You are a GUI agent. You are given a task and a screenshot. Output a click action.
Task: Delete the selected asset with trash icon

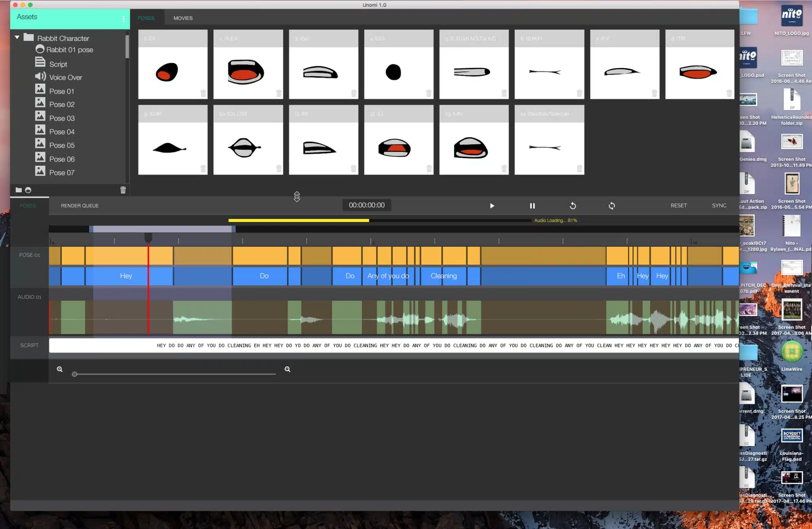coord(123,190)
